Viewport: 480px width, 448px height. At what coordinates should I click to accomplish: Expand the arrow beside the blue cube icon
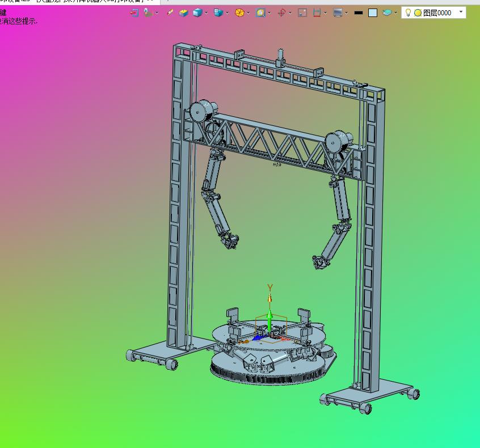click(206, 12)
